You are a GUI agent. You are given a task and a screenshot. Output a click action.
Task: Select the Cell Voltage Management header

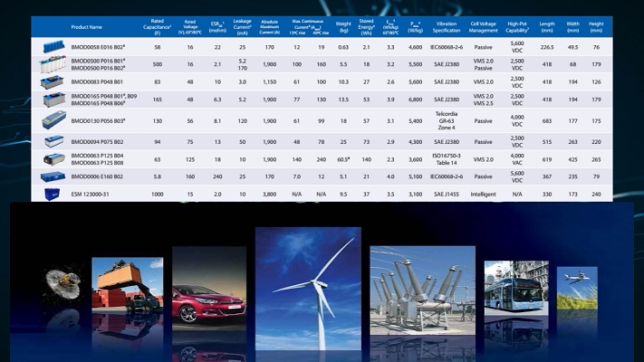click(484, 27)
